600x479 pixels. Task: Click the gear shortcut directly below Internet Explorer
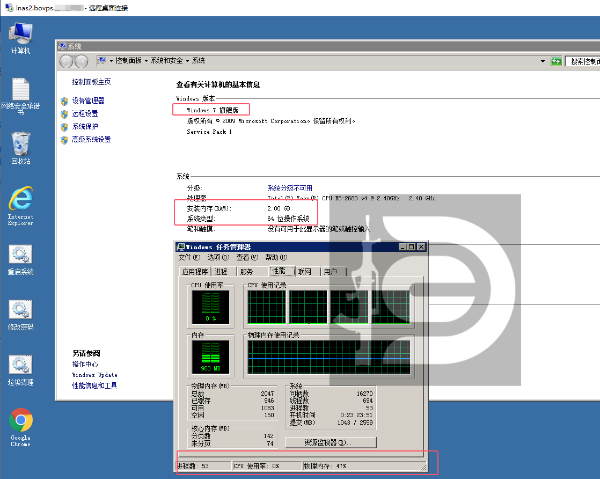point(21,260)
